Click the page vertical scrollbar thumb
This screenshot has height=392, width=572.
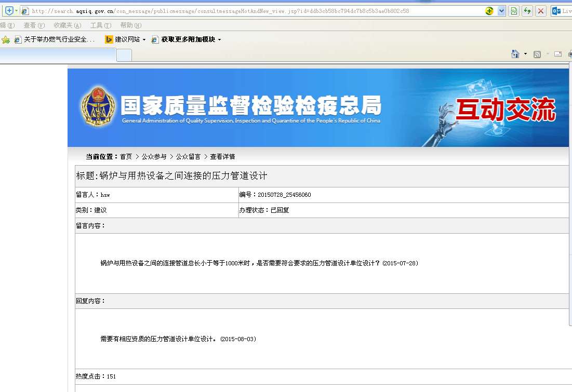click(570, 194)
